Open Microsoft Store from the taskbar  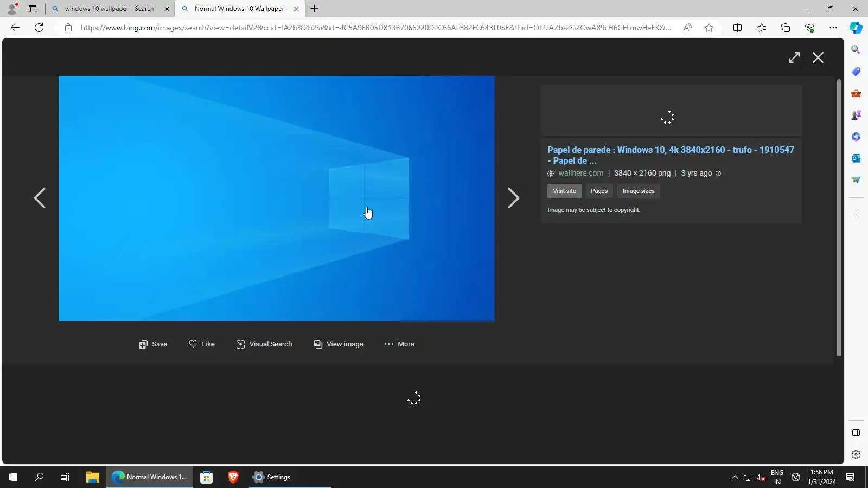(206, 477)
